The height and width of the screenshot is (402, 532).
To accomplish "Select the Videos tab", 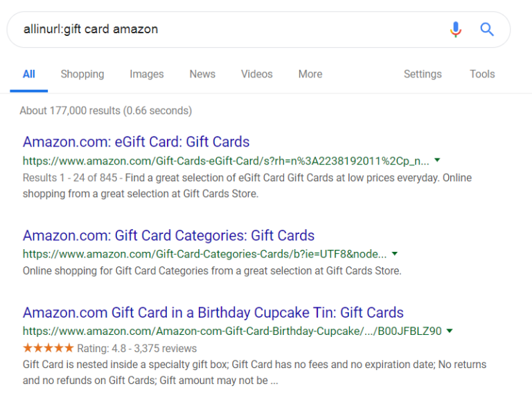I will [257, 74].
